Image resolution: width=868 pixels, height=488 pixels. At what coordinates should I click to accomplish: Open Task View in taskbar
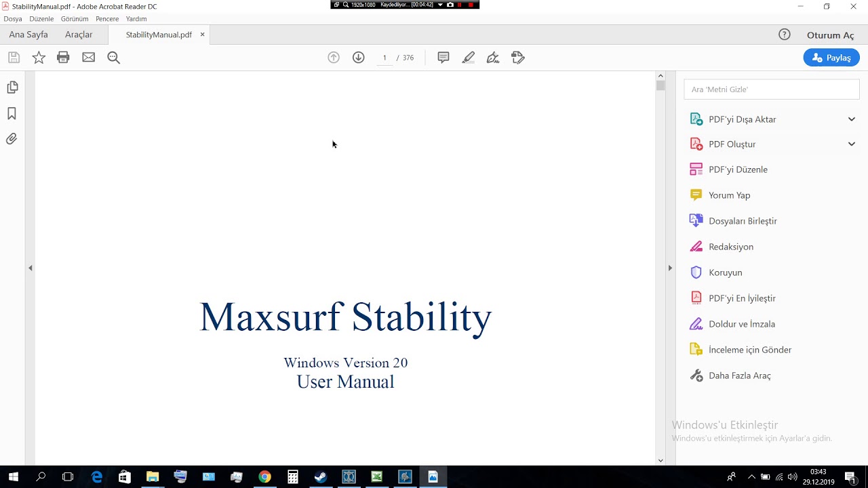[x=68, y=477]
